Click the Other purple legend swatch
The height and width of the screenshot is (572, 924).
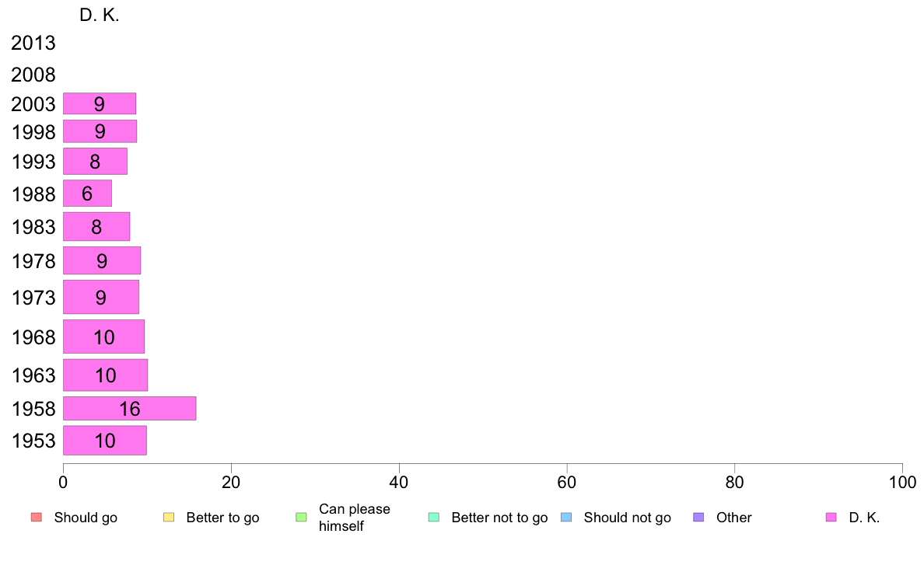pyautogui.click(x=698, y=518)
